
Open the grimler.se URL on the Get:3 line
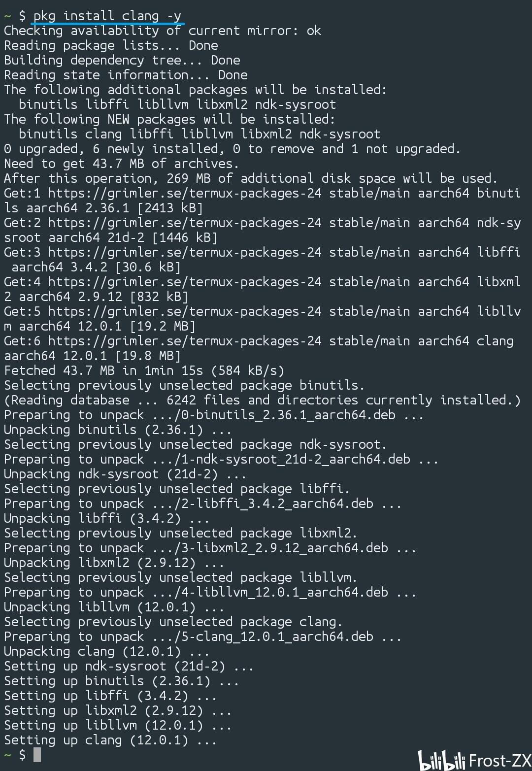tap(185, 252)
